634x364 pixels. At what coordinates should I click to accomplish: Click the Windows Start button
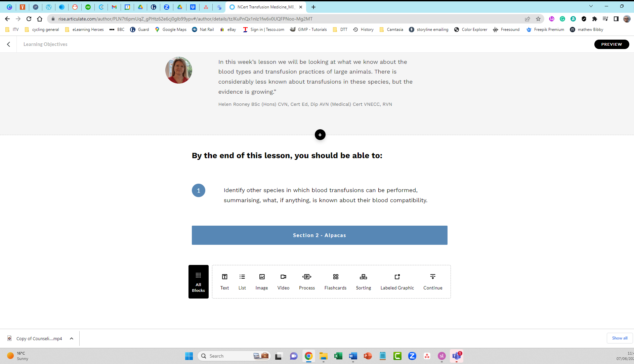[189, 356]
